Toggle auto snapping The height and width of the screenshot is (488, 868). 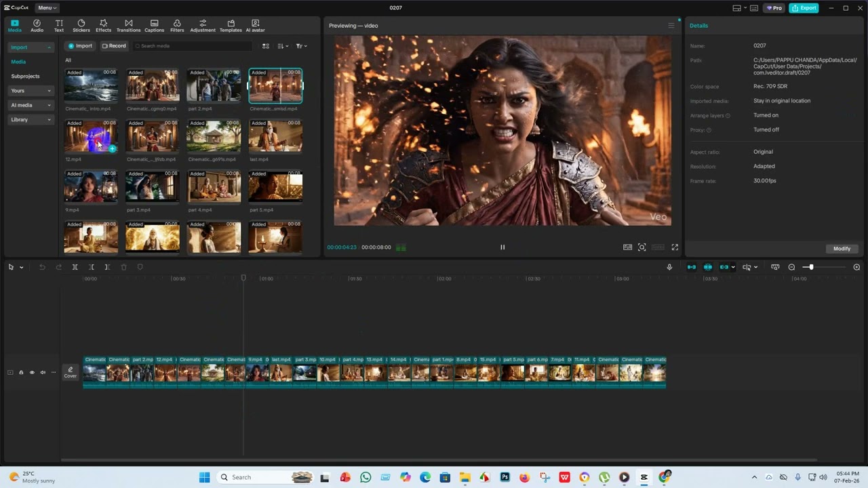[x=707, y=268]
